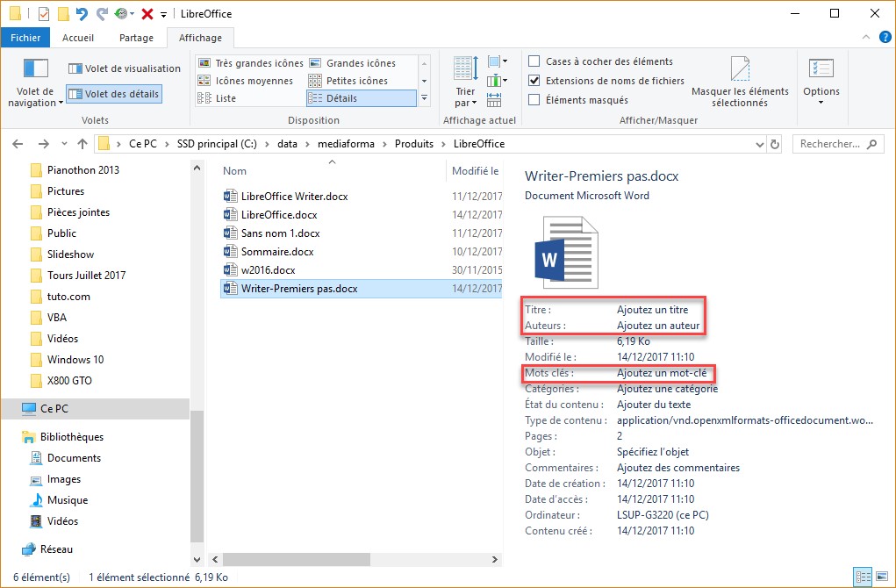Screen dimensions: 896x588
Task: Choose the Liste layout option
Action: coord(226,98)
